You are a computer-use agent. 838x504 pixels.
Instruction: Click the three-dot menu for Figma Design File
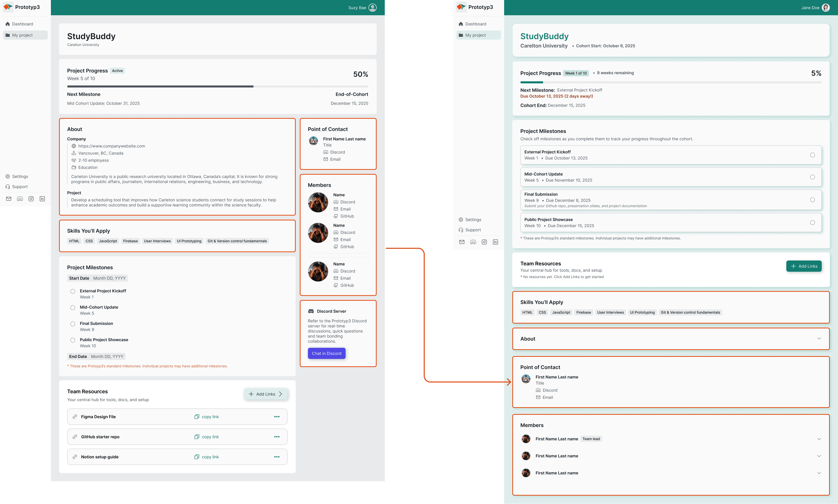tap(277, 417)
